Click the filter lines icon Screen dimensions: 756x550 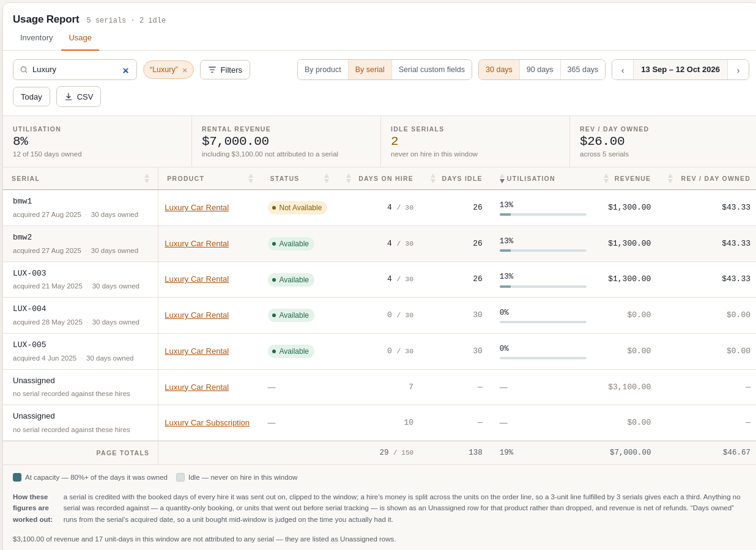(212, 70)
